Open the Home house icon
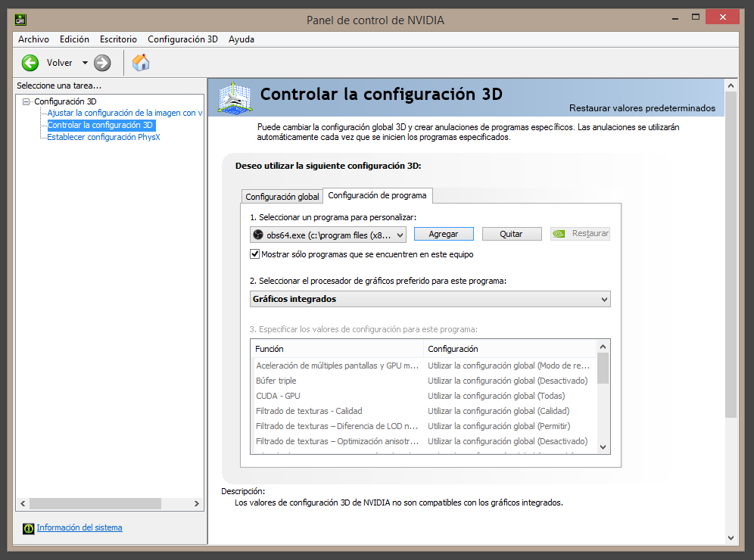 (141, 63)
